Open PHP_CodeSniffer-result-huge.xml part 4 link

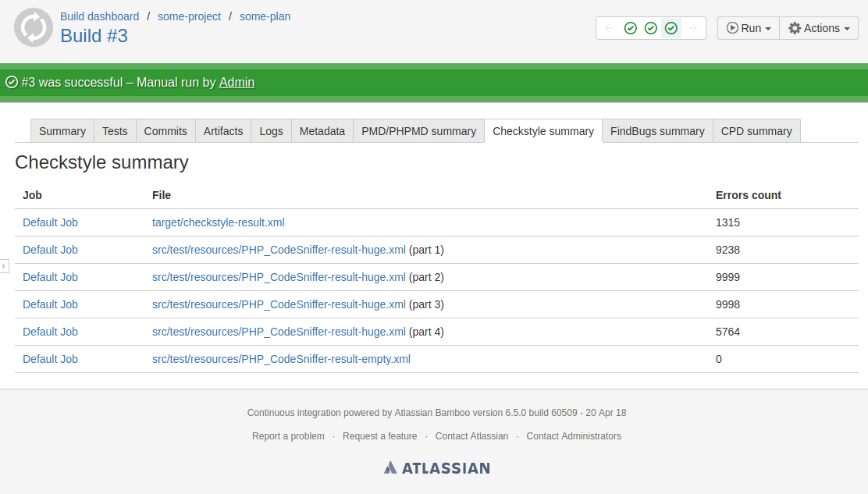(279, 332)
